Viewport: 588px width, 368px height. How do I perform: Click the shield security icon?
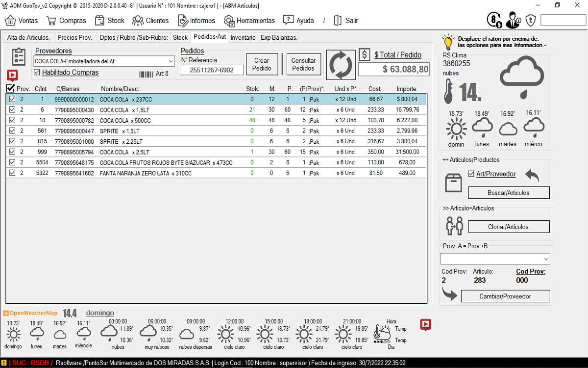click(x=531, y=20)
